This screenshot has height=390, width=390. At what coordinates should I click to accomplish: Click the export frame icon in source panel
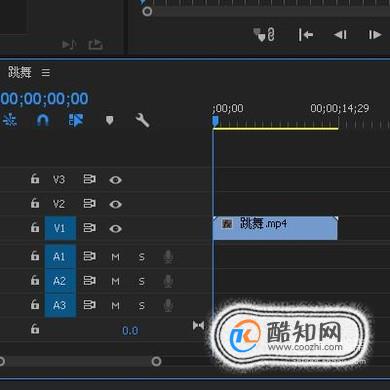[x=96, y=45]
